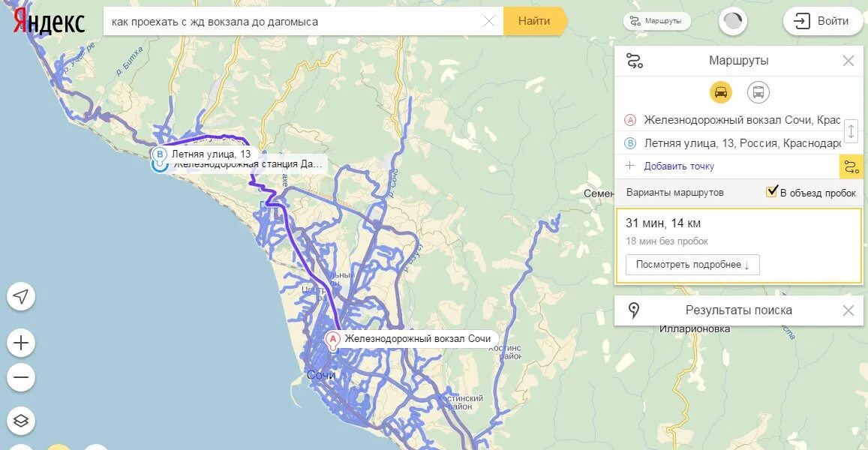The width and height of the screenshot is (868, 450).
Task: Click the blue marker B on map
Action: point(160,157)
